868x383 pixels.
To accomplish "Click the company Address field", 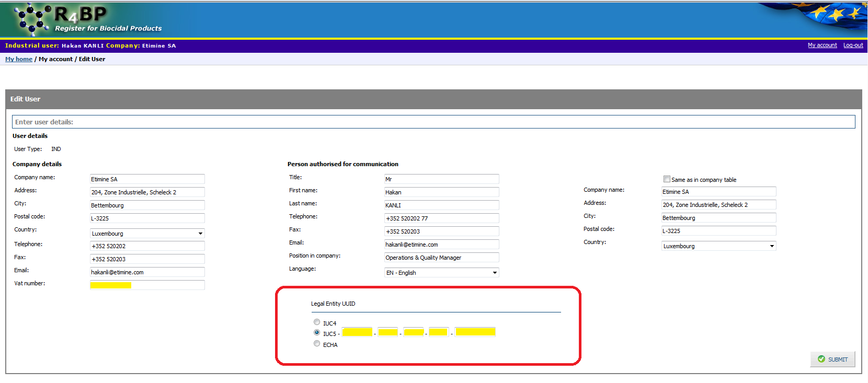I will (147, 192).
